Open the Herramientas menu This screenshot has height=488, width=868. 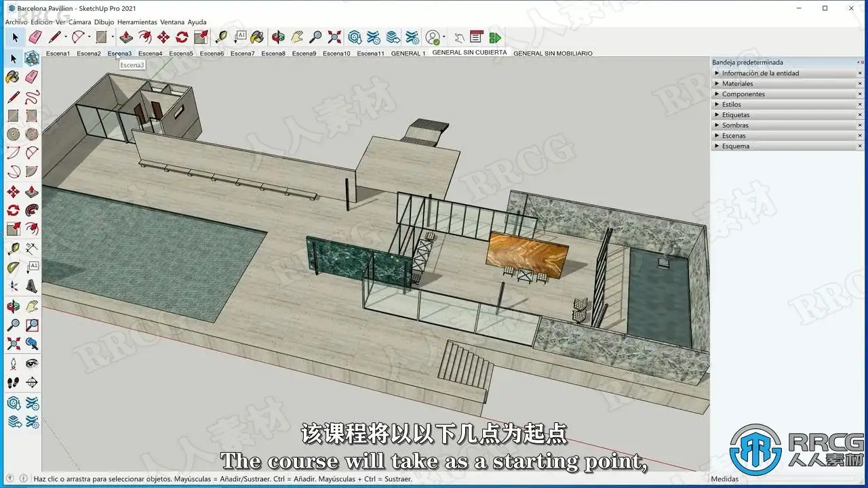click(138, 22)
